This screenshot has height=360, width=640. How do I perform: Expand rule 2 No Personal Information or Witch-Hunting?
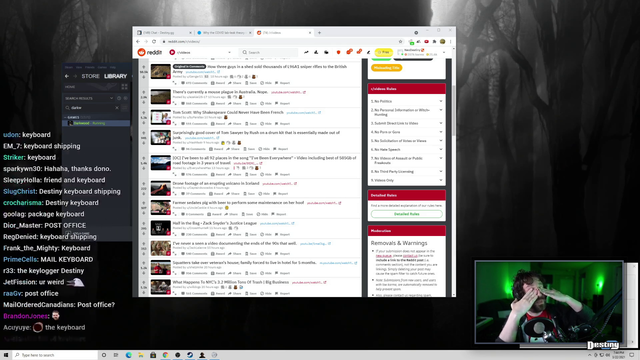tap(407, 112)
